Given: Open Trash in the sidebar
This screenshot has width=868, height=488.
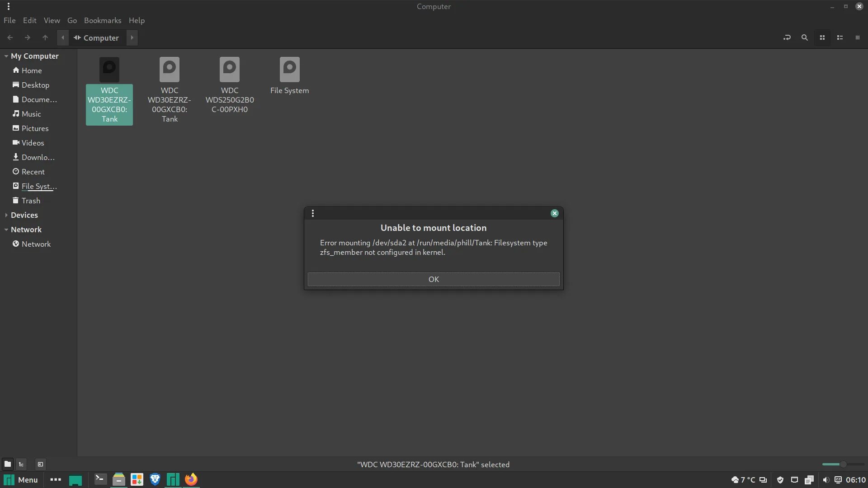Looking at the screenshot, I should click(31, 201).
